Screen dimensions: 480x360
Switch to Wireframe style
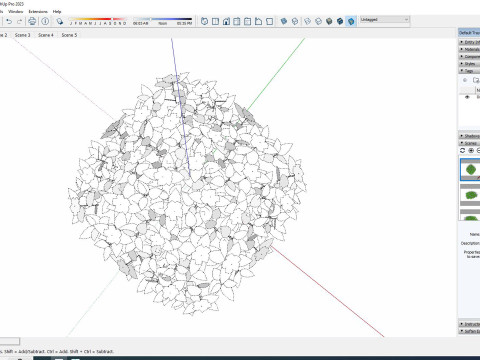(x=307, y=21)
